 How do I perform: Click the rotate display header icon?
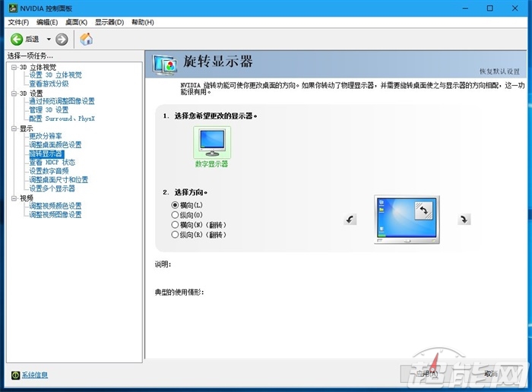tap(165, 65)
